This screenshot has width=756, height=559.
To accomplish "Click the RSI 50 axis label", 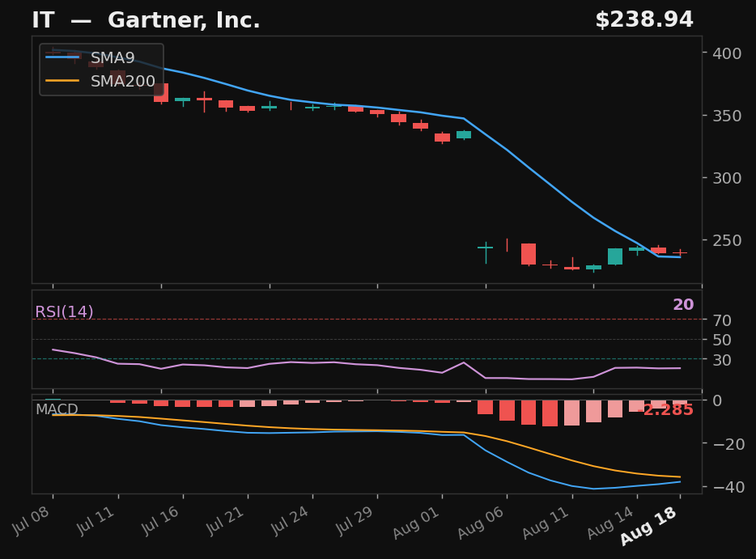I will tap(722, 340).
